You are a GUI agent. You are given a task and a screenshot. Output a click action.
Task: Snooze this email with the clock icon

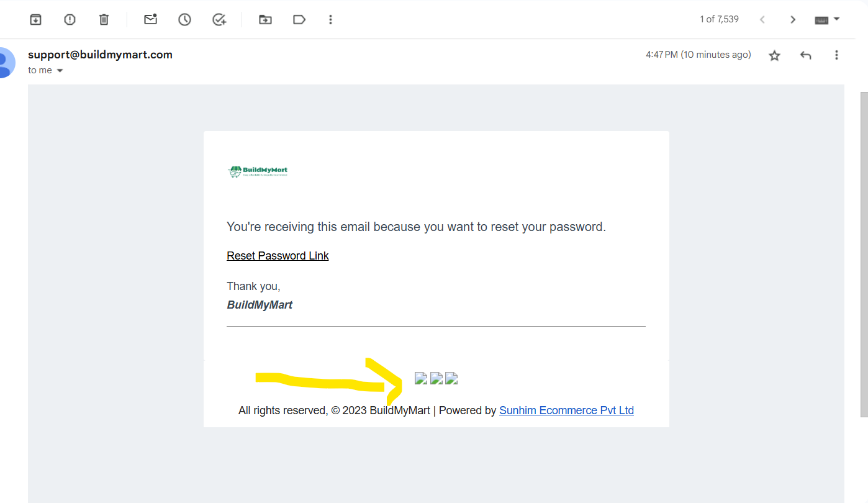(x=184, y=19)
